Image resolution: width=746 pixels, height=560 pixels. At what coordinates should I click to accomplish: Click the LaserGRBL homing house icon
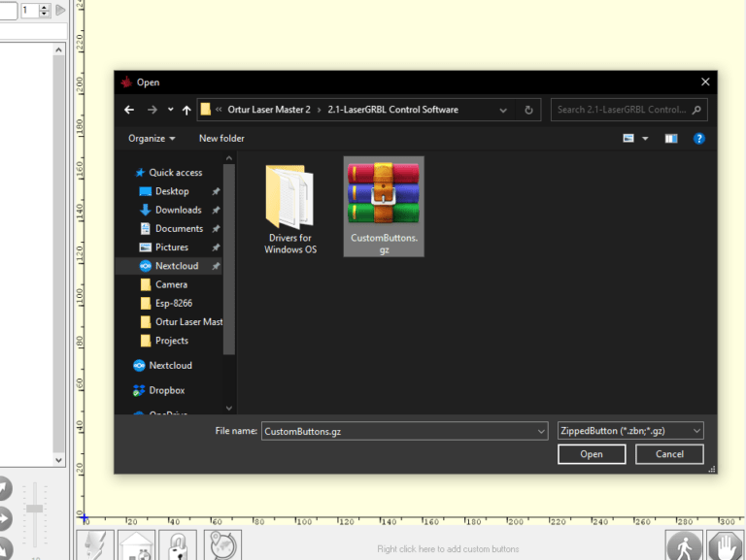pyautogui.click(x=137, y=544)
